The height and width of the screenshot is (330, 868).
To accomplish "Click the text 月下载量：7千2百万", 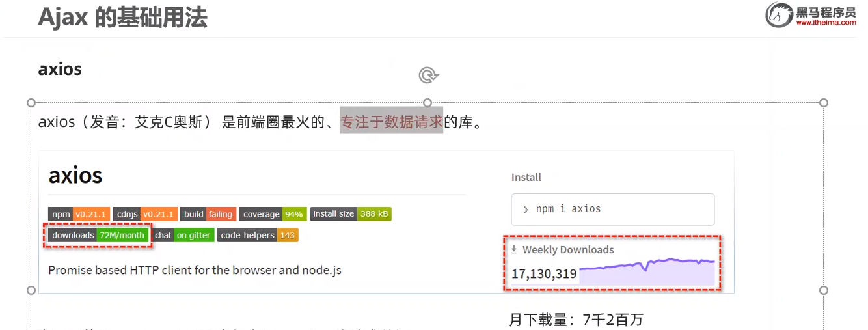I will click(576, 320).
